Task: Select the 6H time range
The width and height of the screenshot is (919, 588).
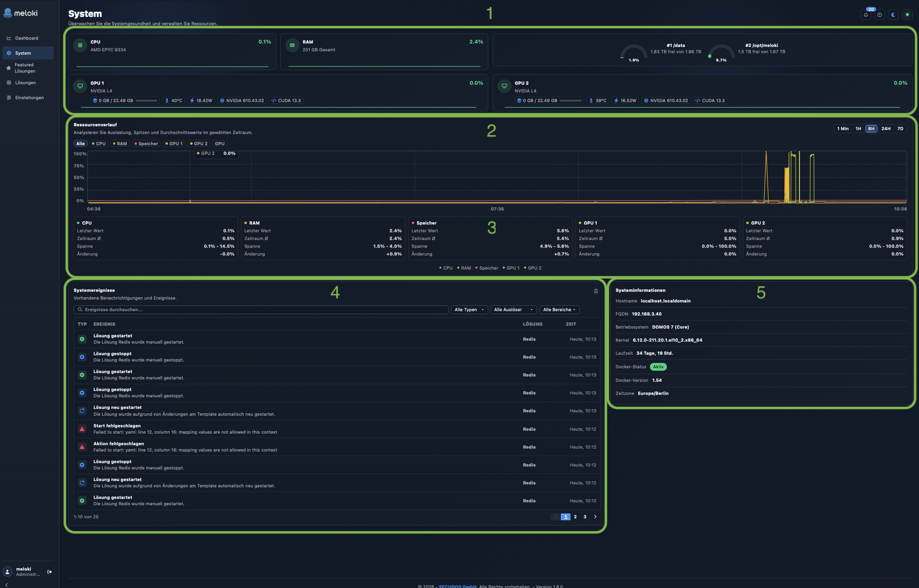Action: 871,129
